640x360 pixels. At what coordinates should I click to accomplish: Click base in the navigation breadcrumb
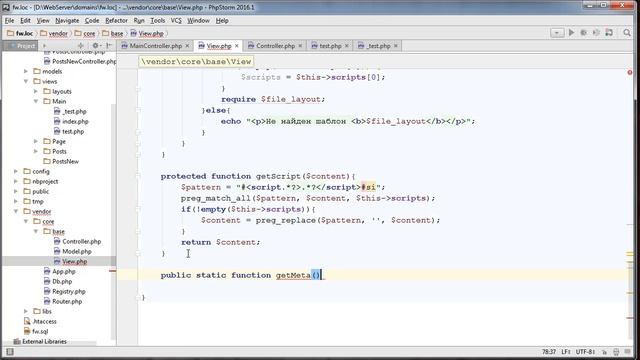113,33
